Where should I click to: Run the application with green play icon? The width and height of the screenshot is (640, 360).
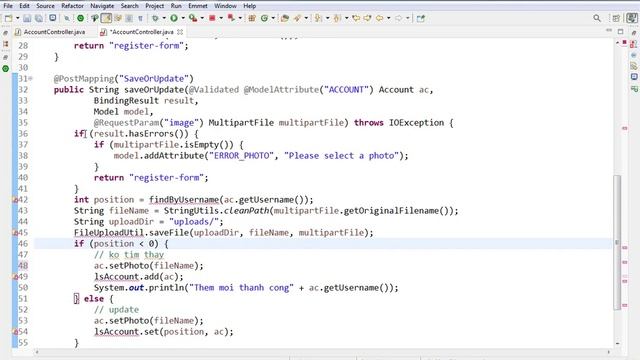[x=174, y=18]
